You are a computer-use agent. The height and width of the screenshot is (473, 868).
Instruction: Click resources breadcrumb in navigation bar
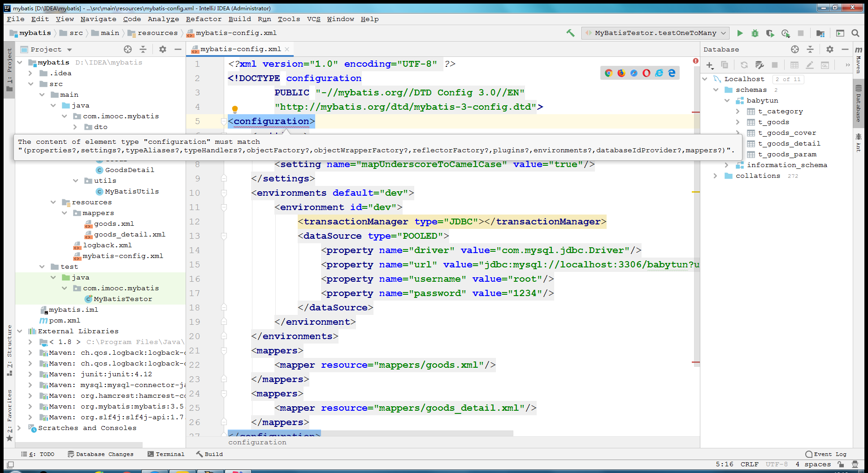pyautogui.click(x=157, y=33)
